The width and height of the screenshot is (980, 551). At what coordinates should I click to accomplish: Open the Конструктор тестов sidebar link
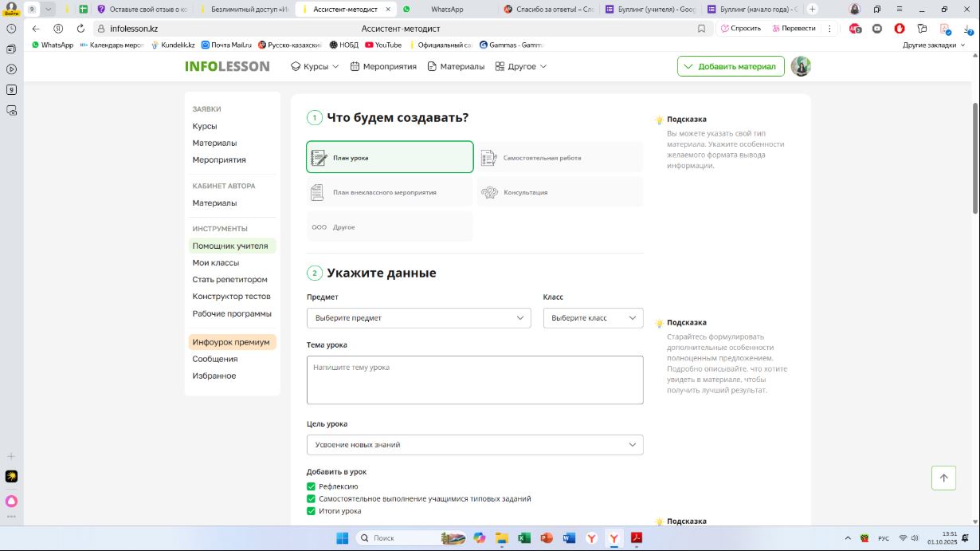point(231,297)
